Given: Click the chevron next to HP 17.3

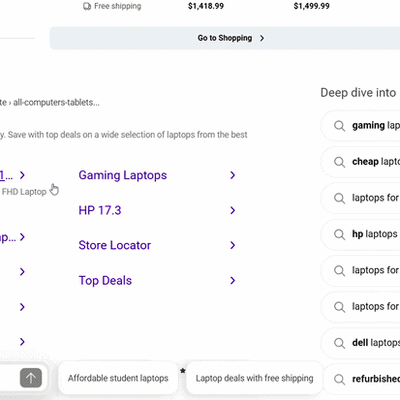Looking at the screenshot, I should [x=233, y=210].
